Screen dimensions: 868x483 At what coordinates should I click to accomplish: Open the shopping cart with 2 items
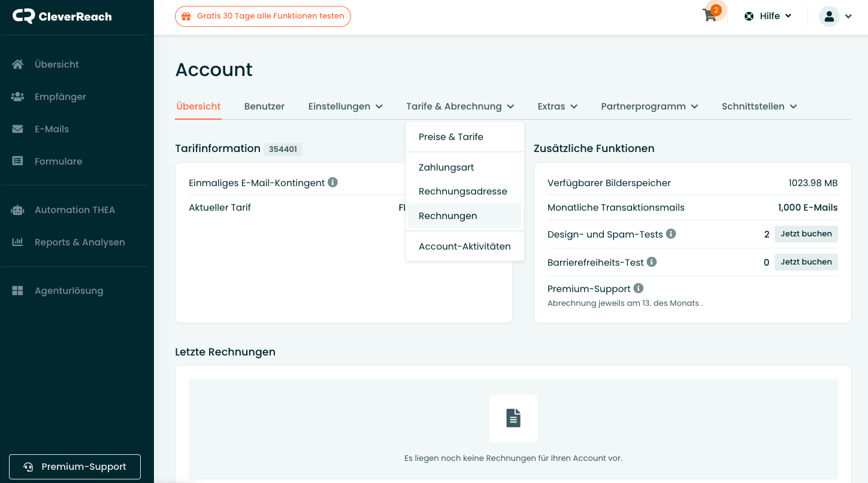pos(710,15)
